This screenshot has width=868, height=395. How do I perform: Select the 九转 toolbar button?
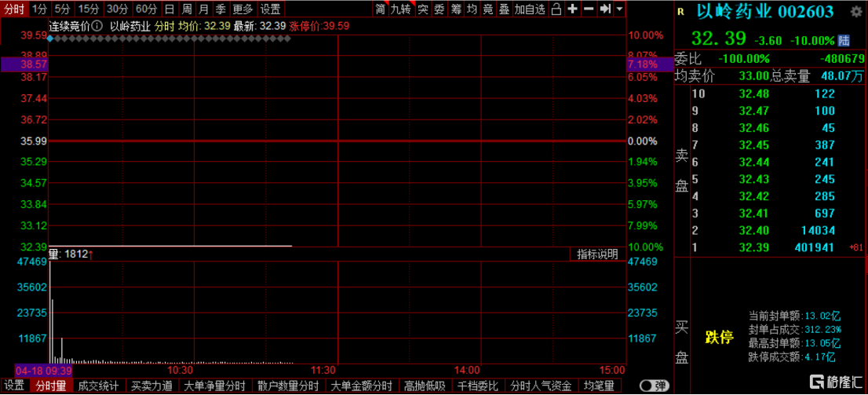(x=401, y=9)
